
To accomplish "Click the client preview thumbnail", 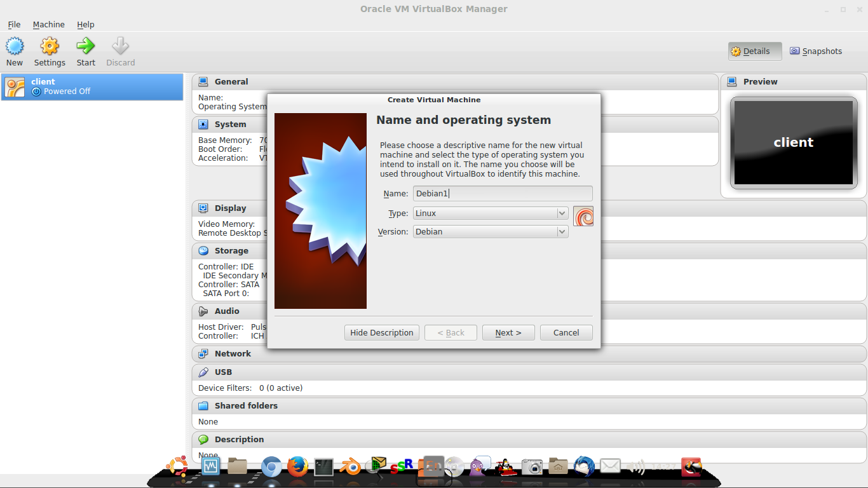I will pyautogui.click(x=794, y=143).
